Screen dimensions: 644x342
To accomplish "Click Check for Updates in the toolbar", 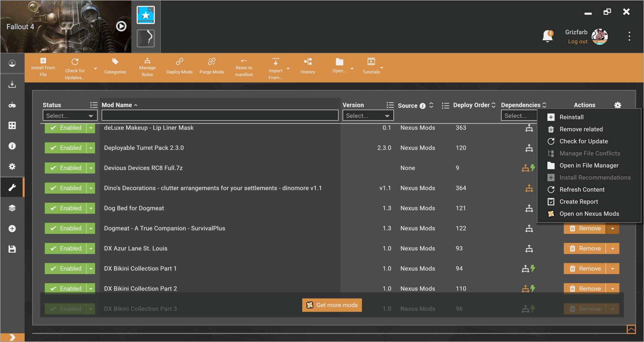I will (75, 69).
